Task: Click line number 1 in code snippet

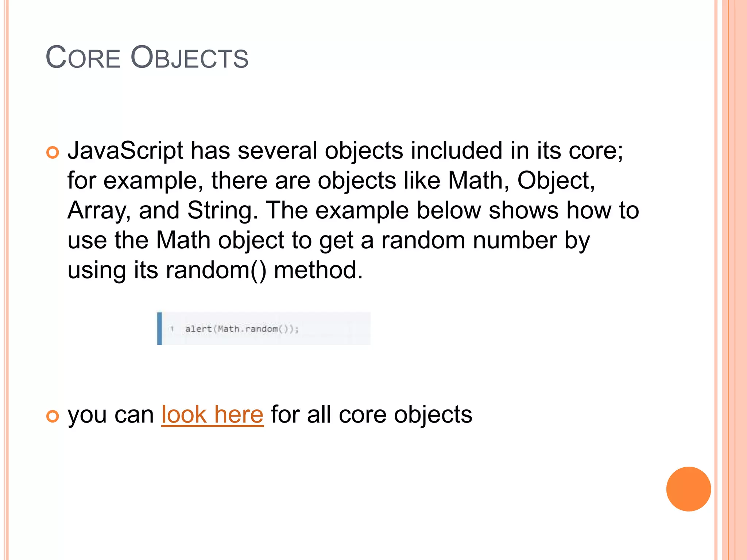Action: tap(172, 329)
